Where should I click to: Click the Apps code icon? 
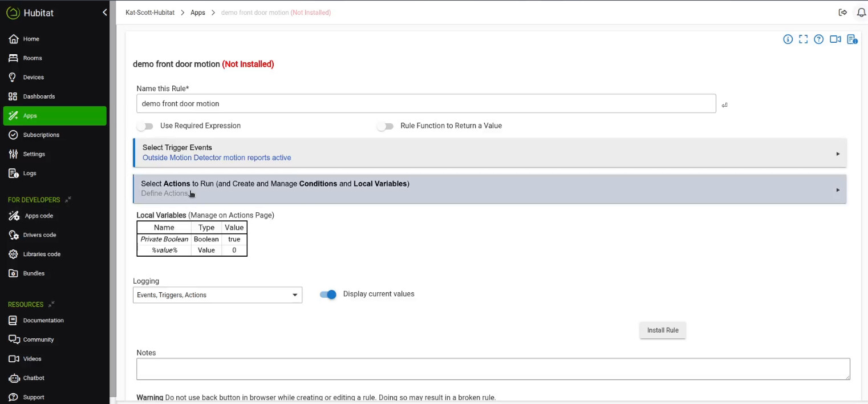pos(13,216)
